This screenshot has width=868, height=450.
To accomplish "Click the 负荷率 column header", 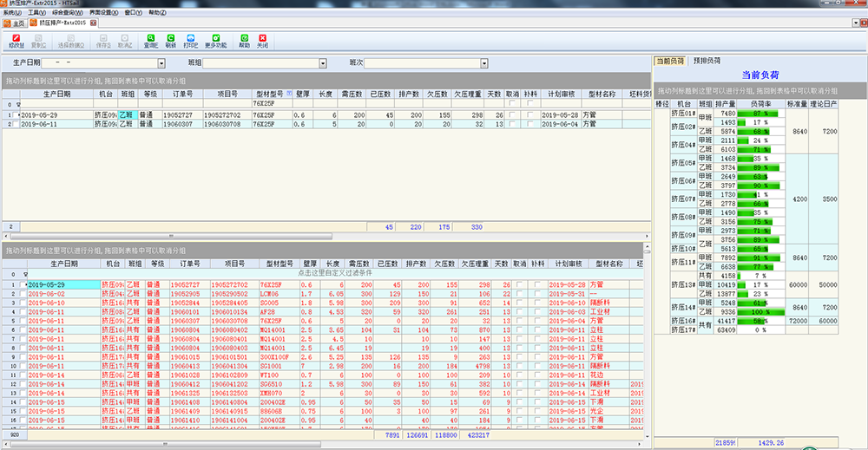I will tap(760, 103).
